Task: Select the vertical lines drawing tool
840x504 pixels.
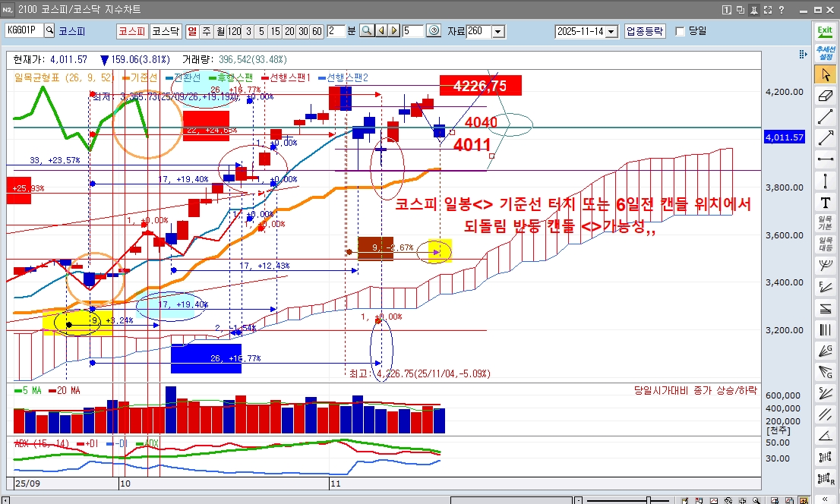Action: 825,329
